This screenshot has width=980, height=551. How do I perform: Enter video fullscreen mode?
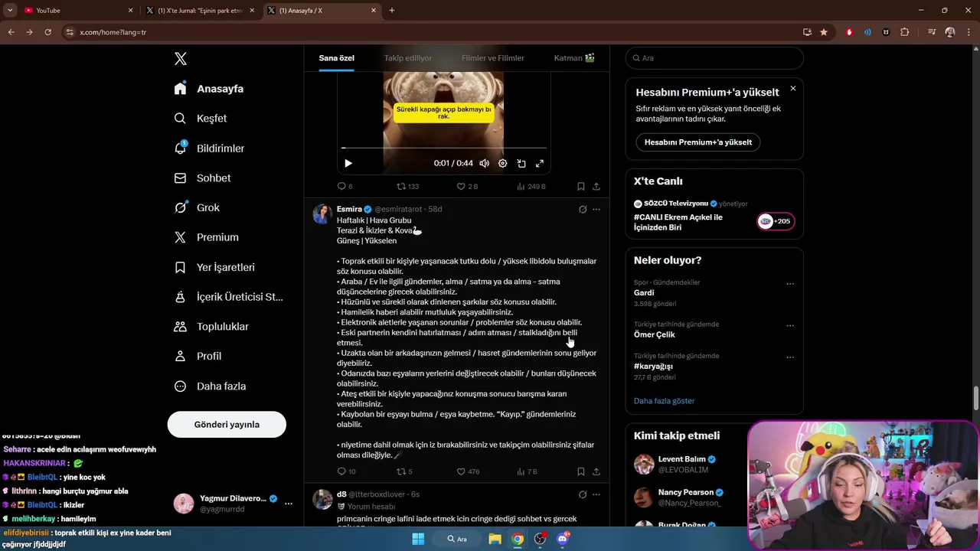[540, 163]
